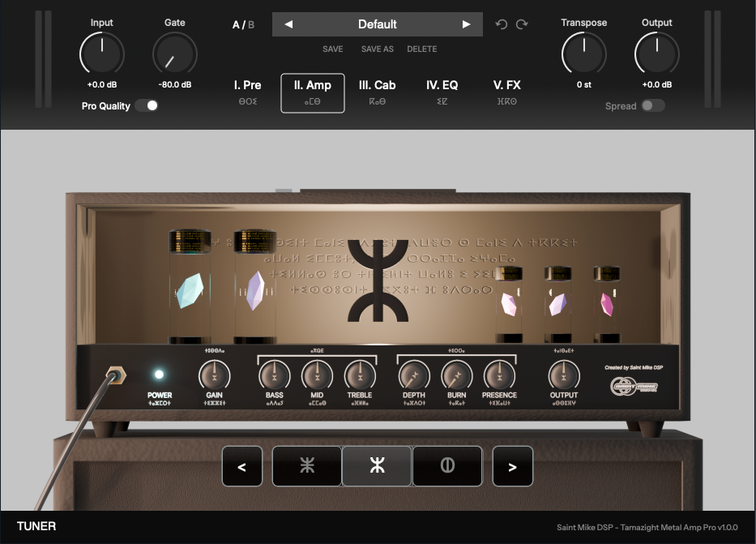Select the dimmed Tifinagh amp model icon
Screen dimensions: 756x544
(x=306, y=466)
